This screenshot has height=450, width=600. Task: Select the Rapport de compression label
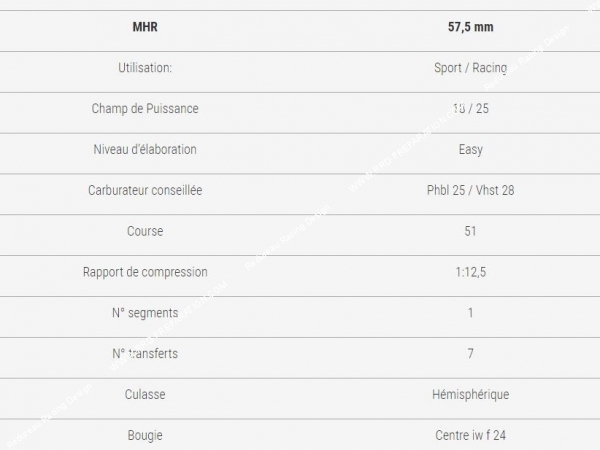click(145, 272)
